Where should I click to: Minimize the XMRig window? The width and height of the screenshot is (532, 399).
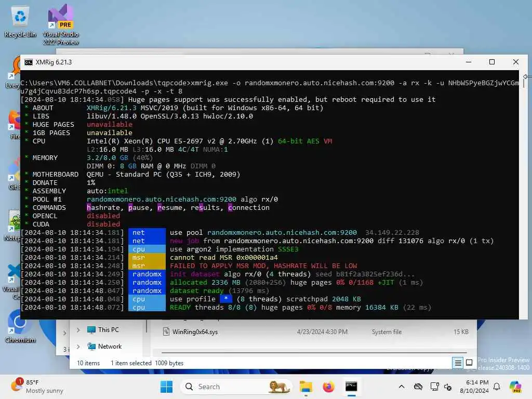click(469, 62)
